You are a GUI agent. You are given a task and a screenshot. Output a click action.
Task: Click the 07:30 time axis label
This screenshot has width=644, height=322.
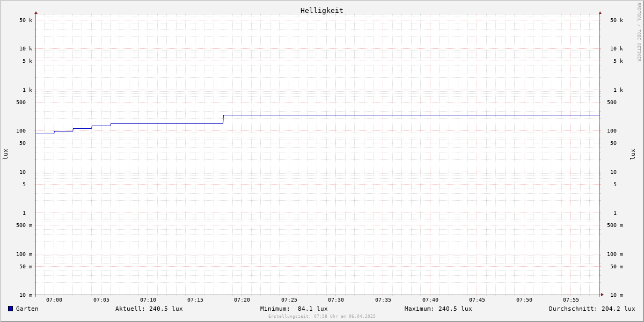pos(336,300)
